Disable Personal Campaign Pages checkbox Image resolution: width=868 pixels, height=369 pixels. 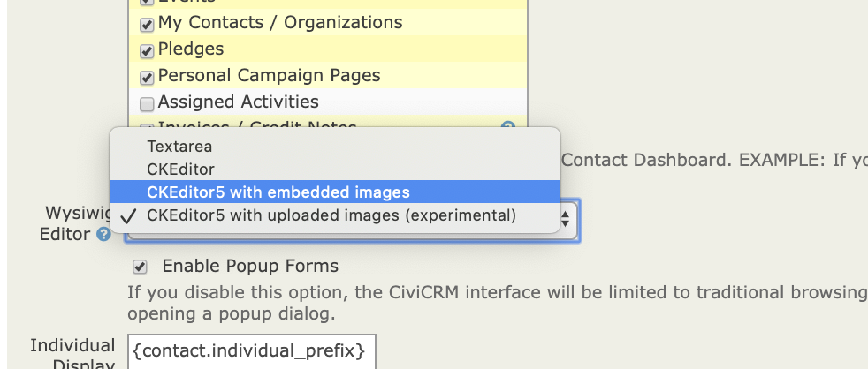coord(147,78)
